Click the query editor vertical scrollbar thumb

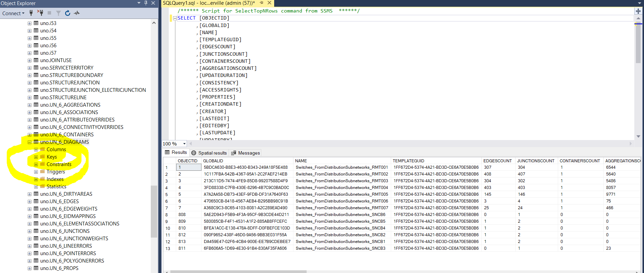coord(638,43)
